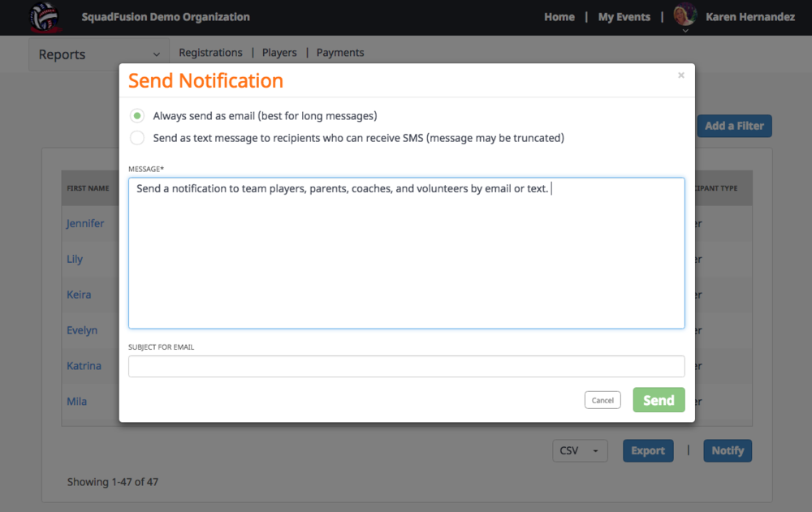Click Cancel in the notification dialog
The height and width of the screenshot is (512, 812).
pos(603,400)
